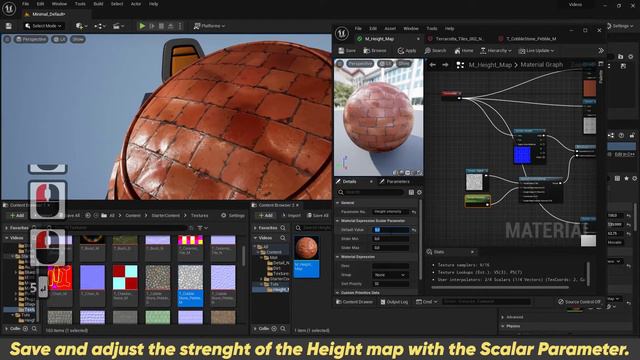
Task: Edit the Default Value field
Action: click(x=391, y=230)
